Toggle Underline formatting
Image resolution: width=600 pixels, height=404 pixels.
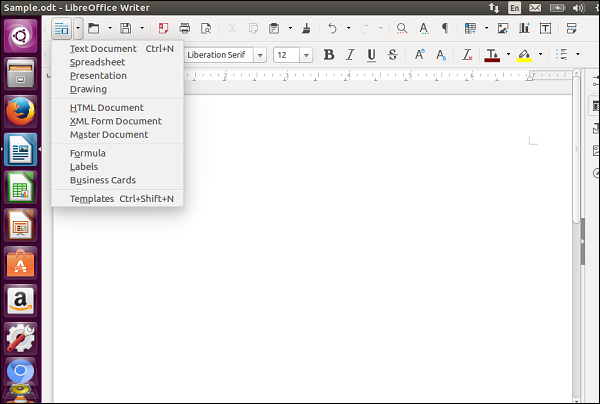coord(371,55)
